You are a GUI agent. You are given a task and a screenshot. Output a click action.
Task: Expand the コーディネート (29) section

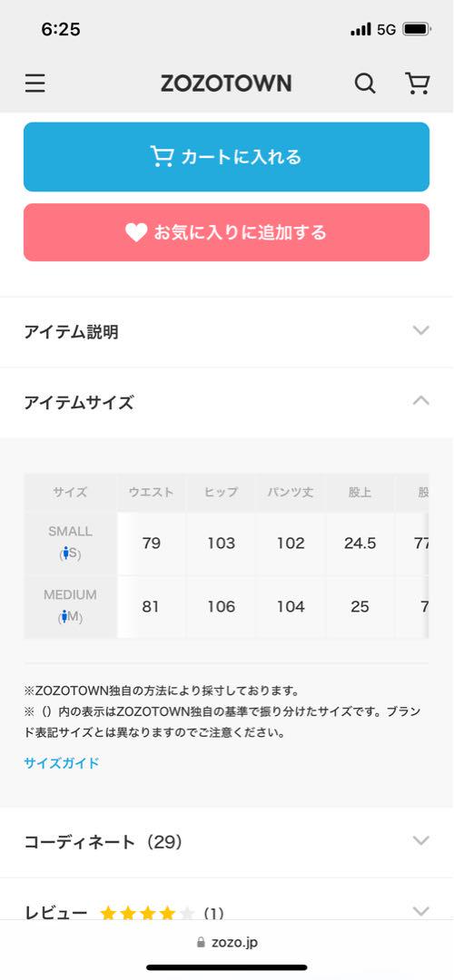point(226,842)
